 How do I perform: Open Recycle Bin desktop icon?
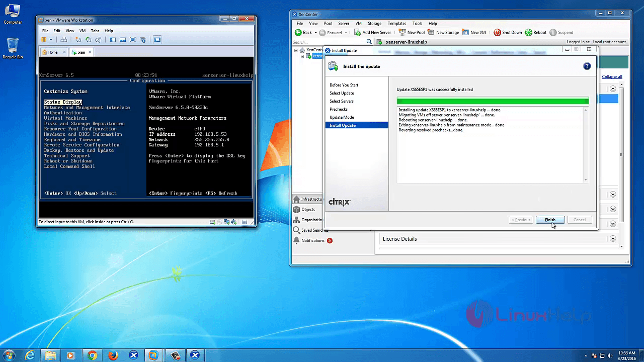tap(13, 49)
